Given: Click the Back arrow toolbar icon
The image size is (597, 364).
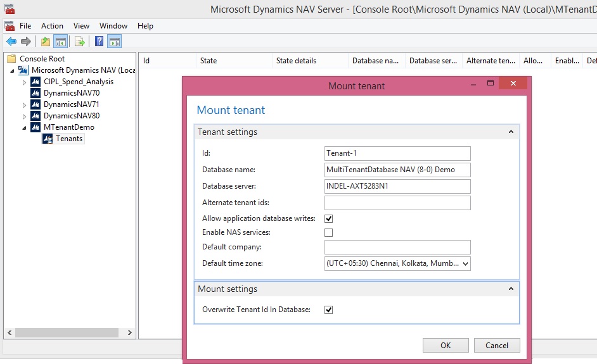Looking at the screenshot, I should click(11, 42).
